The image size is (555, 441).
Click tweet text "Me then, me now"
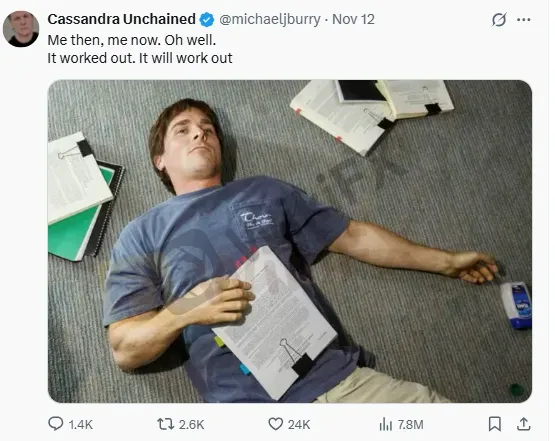coord(103,40)
